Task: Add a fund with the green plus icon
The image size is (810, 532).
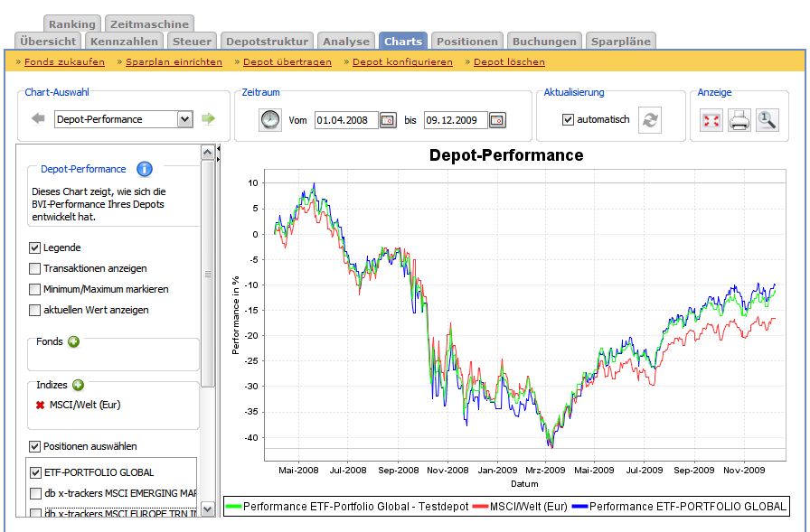Action: 73,341
